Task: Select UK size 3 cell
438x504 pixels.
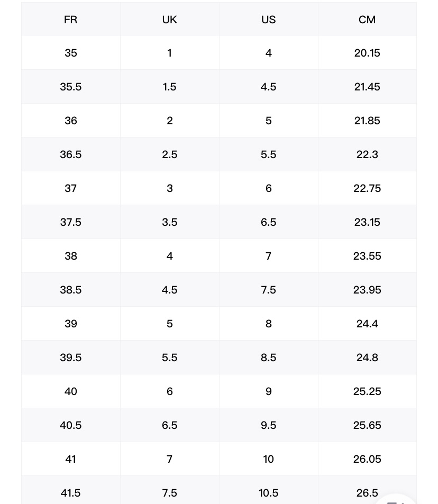Action: [x=169, y=188]
